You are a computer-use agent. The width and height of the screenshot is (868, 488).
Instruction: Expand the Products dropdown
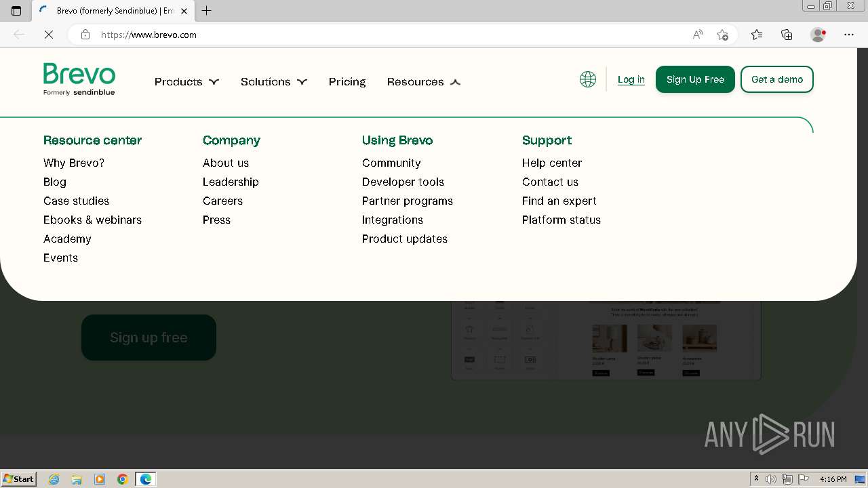[x=186, y=82]
